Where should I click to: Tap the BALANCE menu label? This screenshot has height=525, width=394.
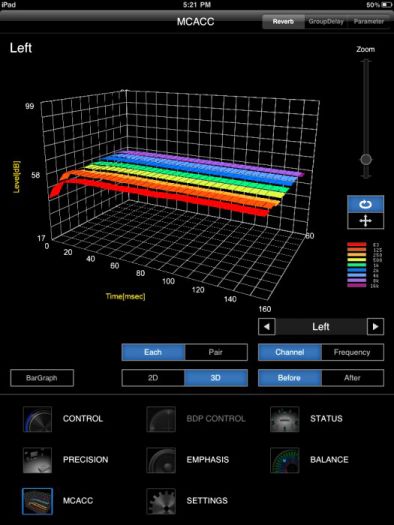coord(329,460)
